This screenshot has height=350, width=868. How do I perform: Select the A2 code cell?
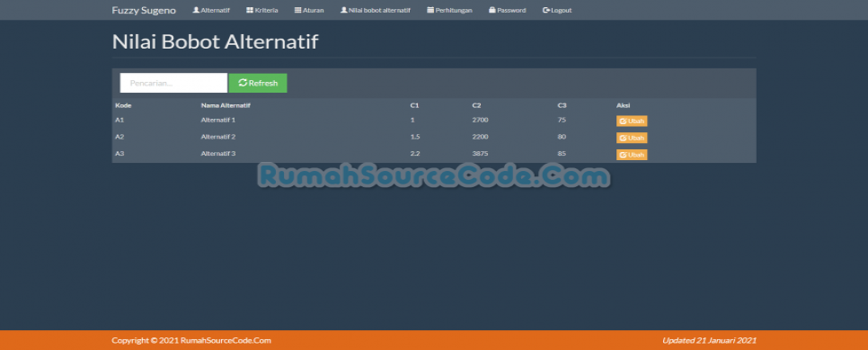pos(120,137)
